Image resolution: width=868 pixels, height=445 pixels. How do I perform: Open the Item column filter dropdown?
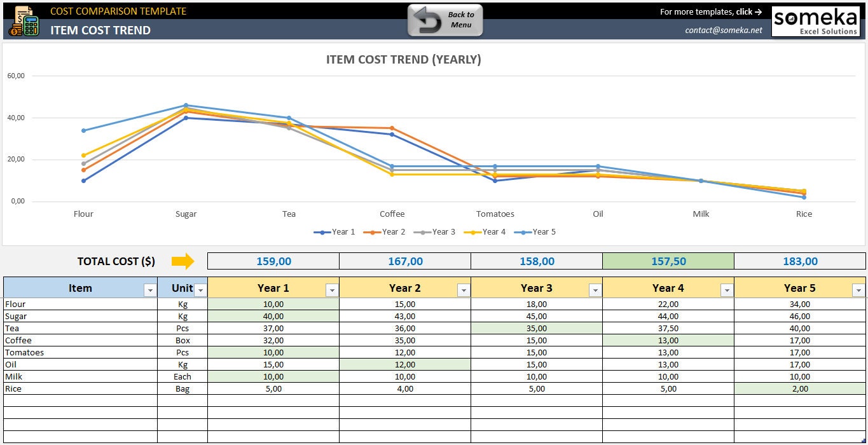coord(151,289)
